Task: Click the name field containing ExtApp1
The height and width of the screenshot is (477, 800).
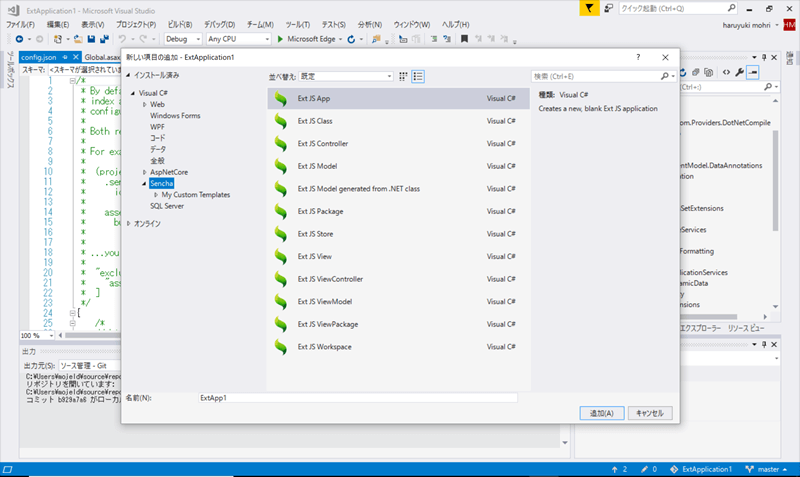Action: [358, 398]
